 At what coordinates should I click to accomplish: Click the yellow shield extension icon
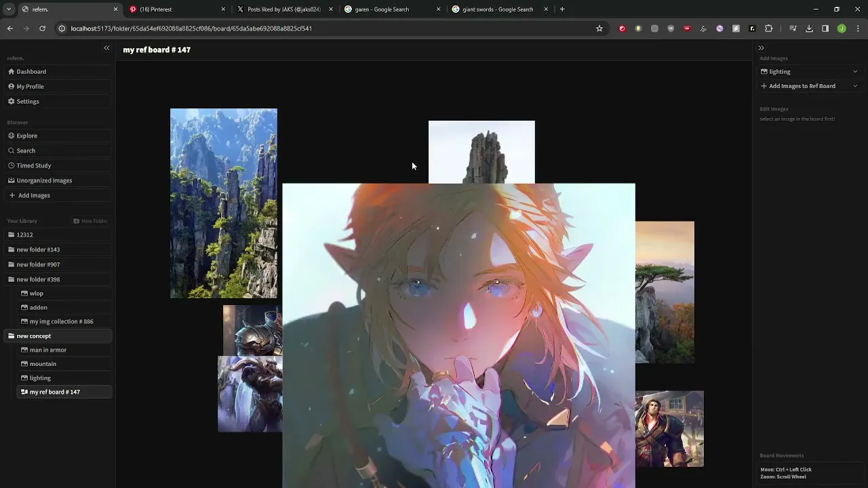[638, 28]
